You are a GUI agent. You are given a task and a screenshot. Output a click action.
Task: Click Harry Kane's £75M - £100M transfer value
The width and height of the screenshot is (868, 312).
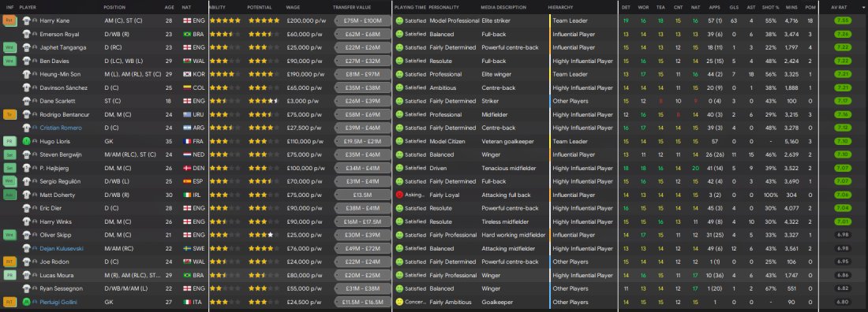pyautogui.click(x=362, y=20)
